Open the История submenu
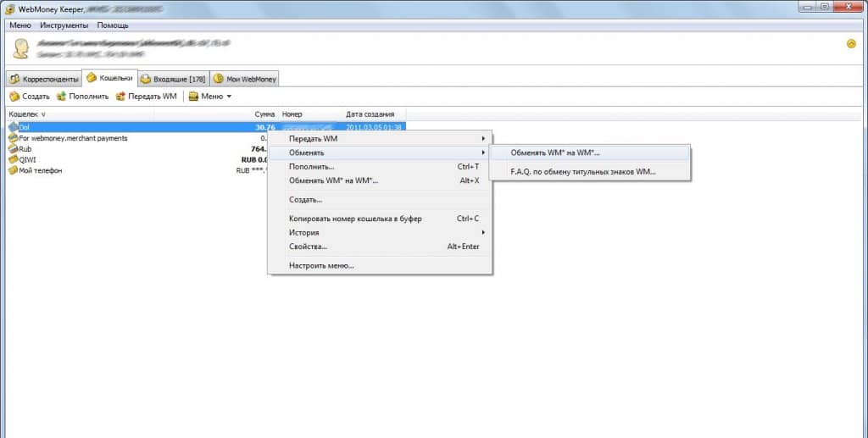 [379, 233]
